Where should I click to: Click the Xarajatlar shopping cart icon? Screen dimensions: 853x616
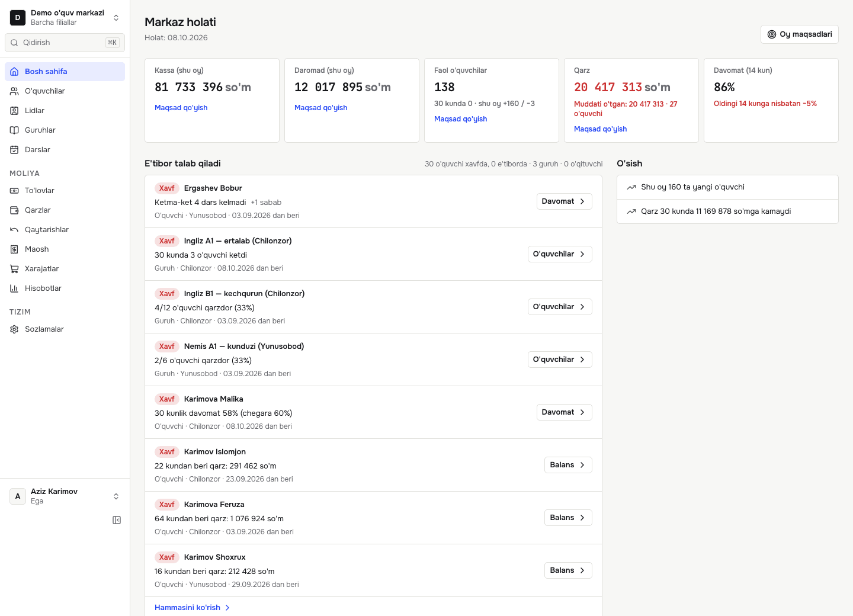(x=14, y=269)
